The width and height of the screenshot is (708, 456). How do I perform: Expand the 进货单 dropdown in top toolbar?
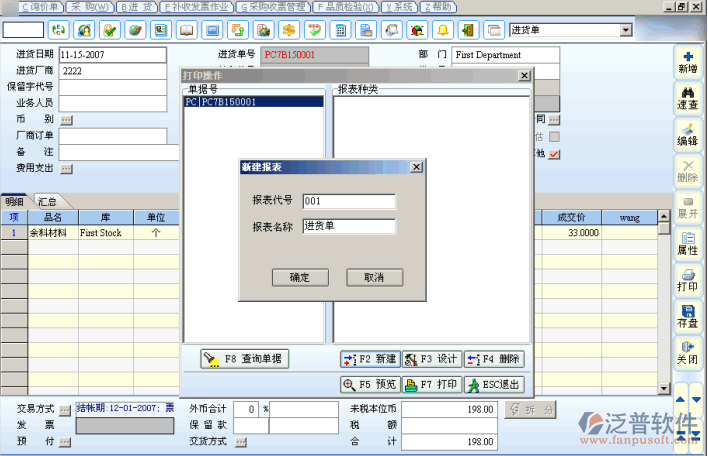coord(626,30)
